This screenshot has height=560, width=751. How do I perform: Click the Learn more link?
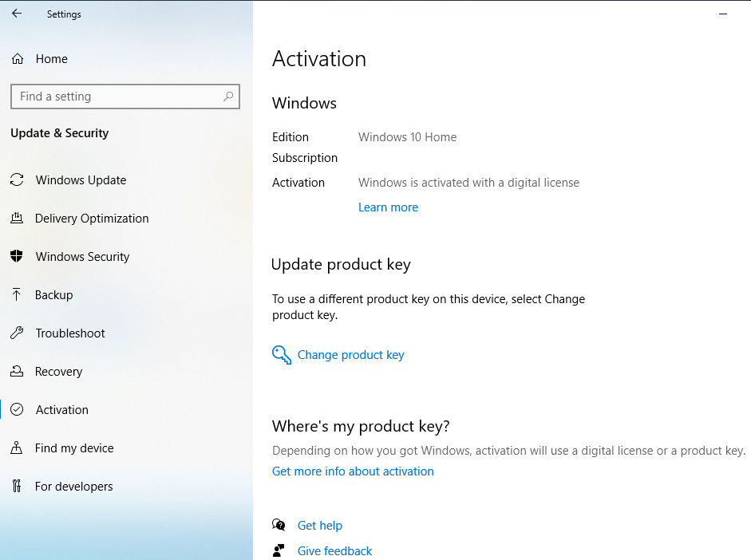[x=388, y=207]
